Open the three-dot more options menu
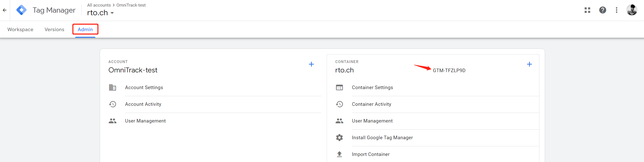The height and width of the screenshot is (162, 644). coord(616,10)
